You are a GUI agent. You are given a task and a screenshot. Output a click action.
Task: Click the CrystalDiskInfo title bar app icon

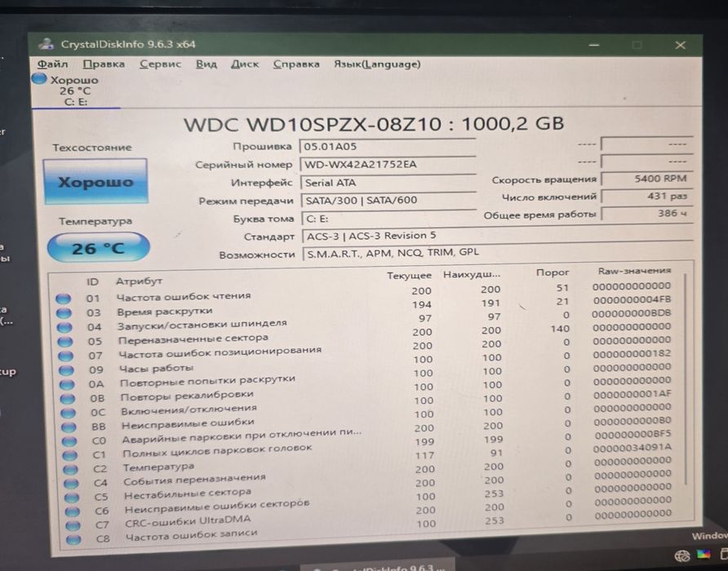(x=46, y=44)
